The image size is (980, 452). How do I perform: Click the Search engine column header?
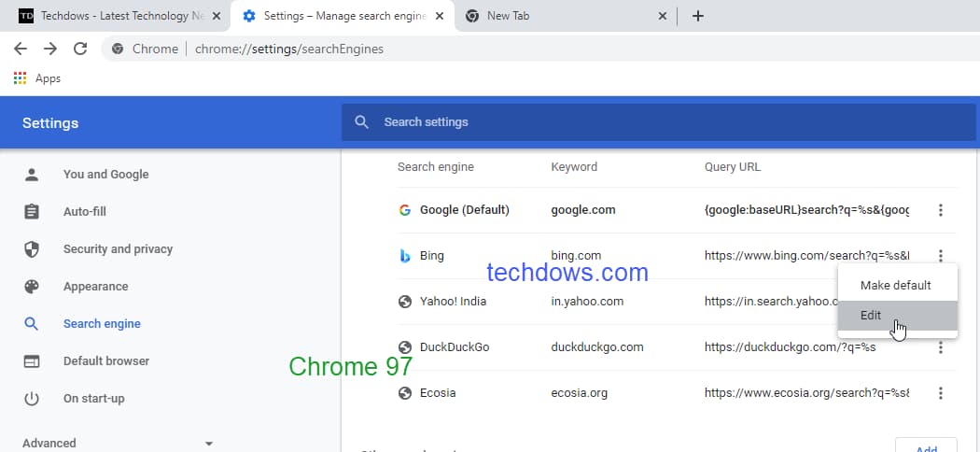click(x=436, y=167)
